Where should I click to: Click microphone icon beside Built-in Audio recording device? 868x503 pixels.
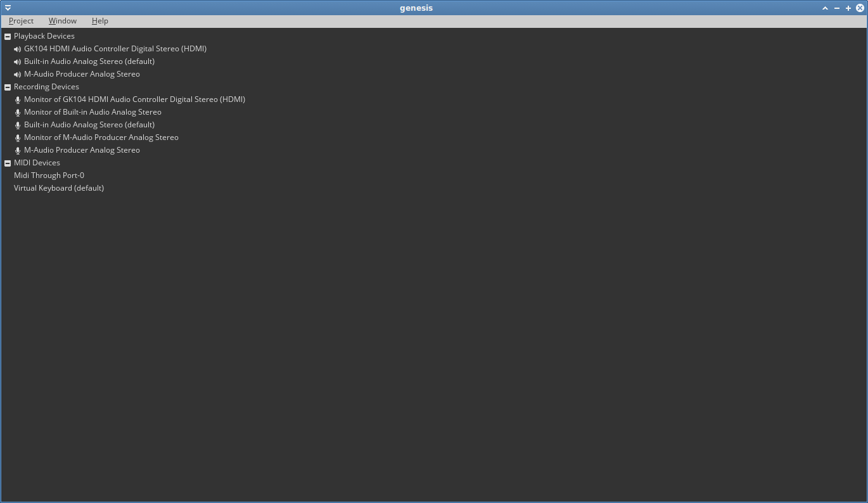pos(18,125)
